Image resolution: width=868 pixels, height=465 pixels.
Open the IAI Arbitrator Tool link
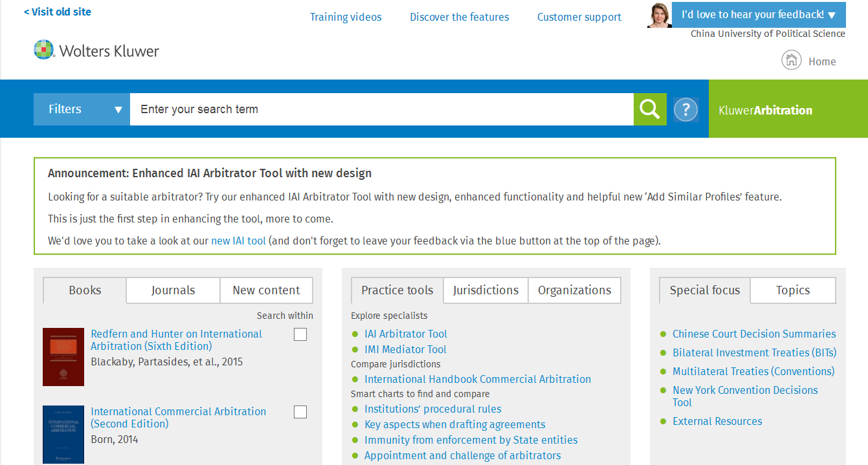[406, 334]
